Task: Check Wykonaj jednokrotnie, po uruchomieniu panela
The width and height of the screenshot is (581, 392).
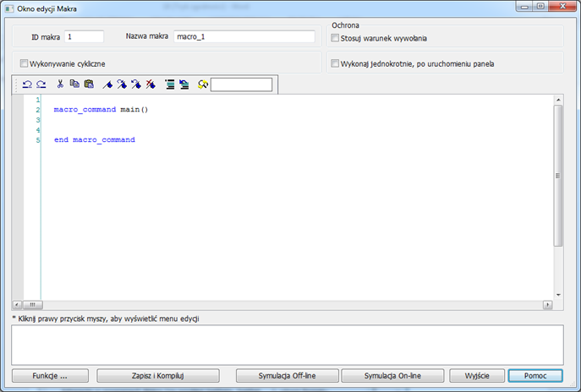Action: click(x=335, y=63)
